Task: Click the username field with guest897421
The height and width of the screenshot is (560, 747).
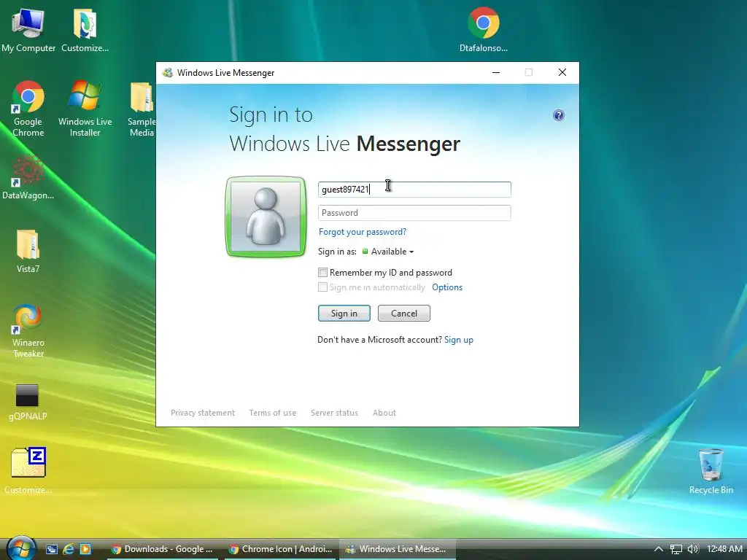Action: coord(414,190)
